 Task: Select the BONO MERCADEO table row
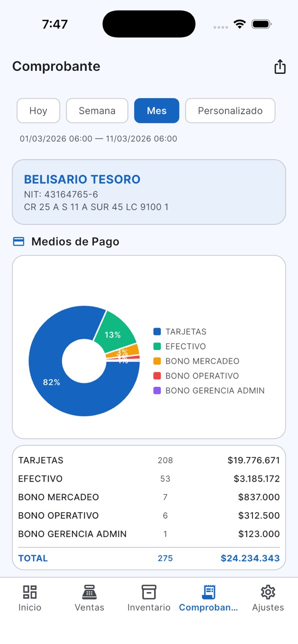tap(149, 497)
